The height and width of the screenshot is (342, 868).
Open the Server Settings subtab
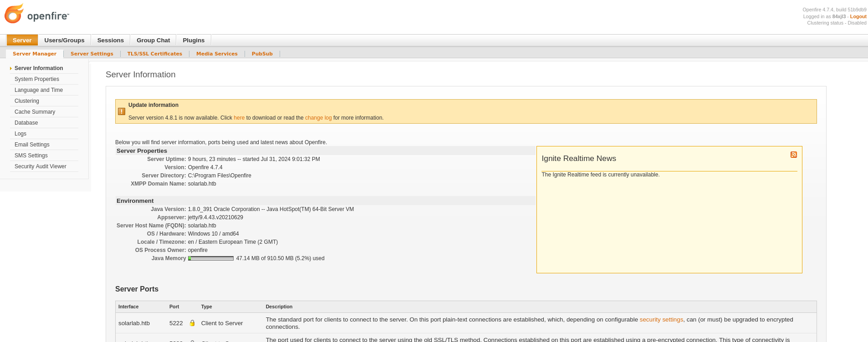92,54
